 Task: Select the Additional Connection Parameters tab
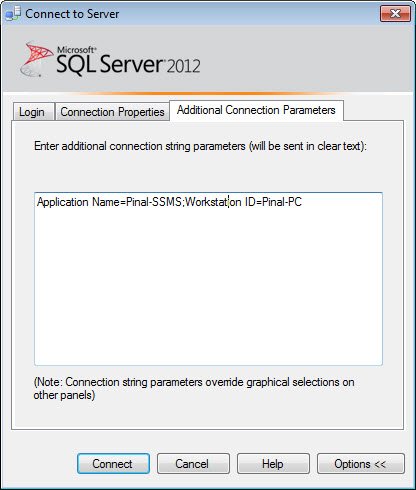(x=256, y=110)
